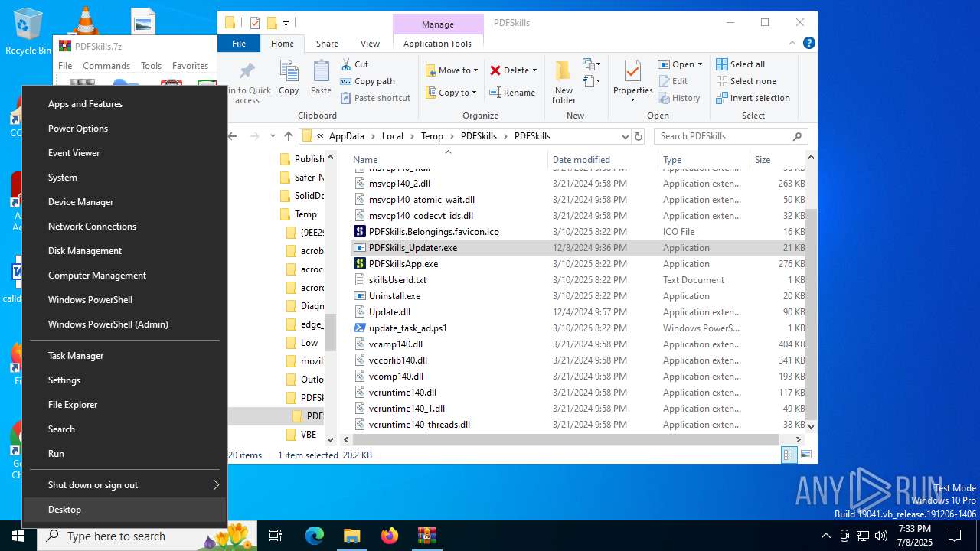Click the file list vertical scrollbar
Viewport: 980px width, 551px height.
click(811, 313)
